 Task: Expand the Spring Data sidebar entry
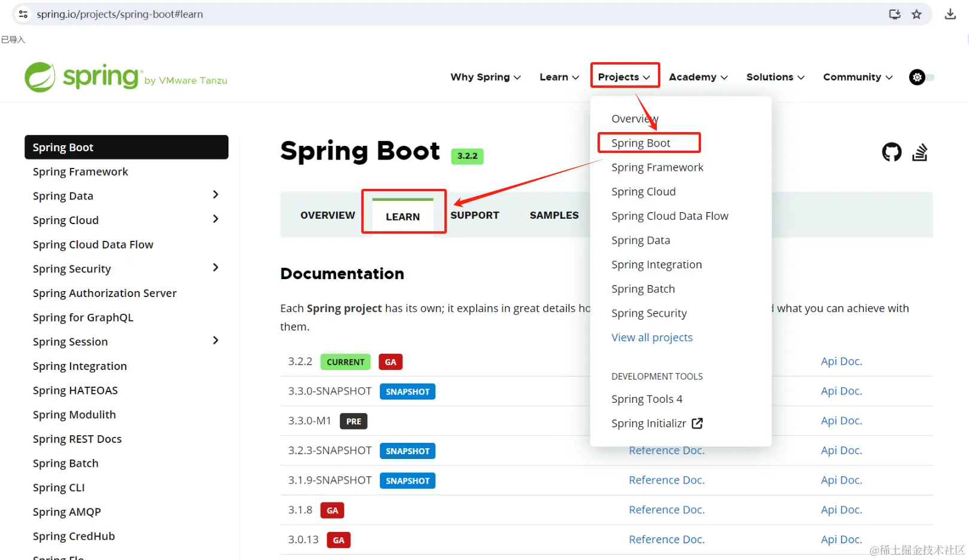215,195
